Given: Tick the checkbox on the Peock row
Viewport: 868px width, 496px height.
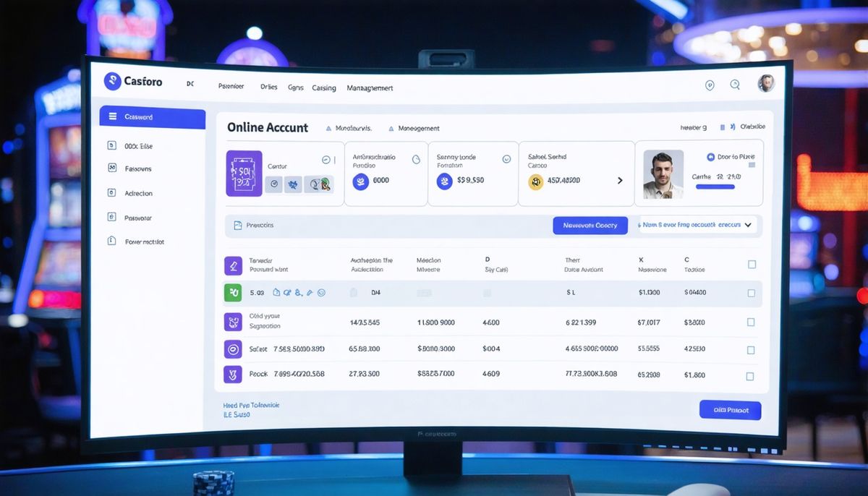Looking at the screenshot, I should point(750,376).
